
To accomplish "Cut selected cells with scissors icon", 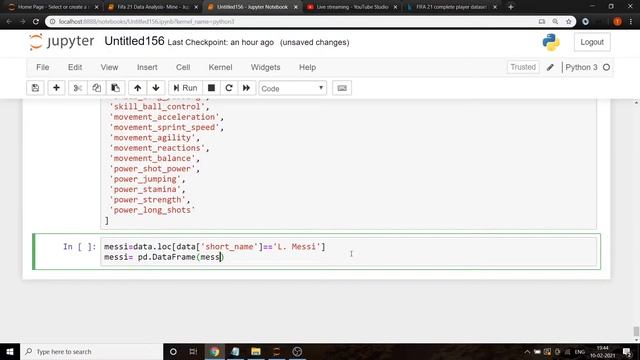I will click(x=78, y=88).
